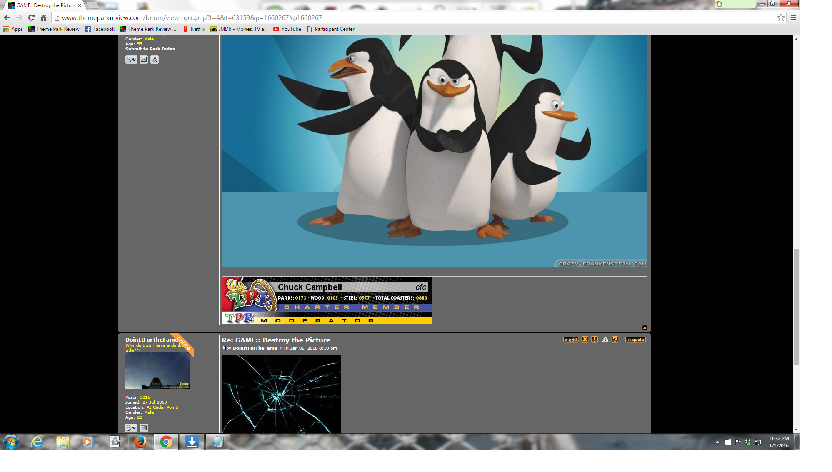832x472 pixels.
Task: Open a new tab with the blank tab button
Action: [94, 5]
